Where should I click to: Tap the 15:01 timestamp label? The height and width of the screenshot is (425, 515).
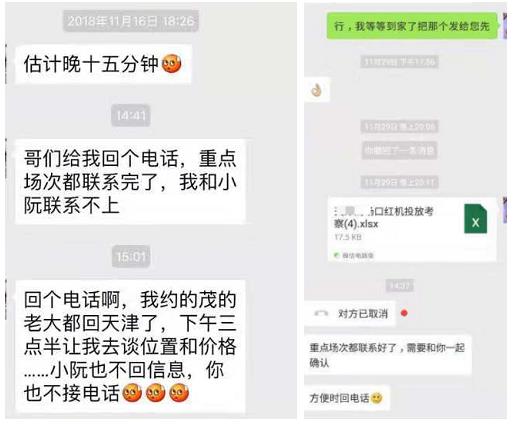coord(131,257)
